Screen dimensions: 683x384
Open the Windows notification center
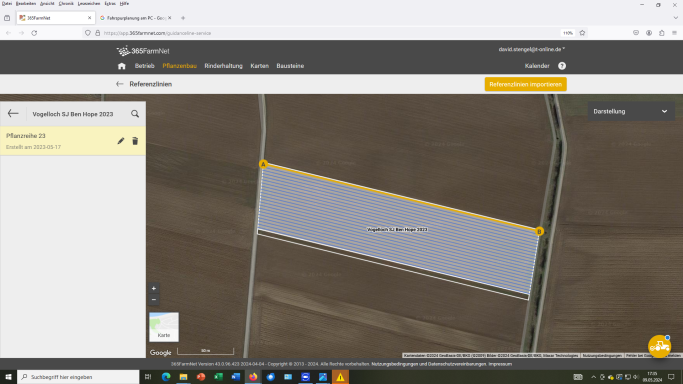671,377
